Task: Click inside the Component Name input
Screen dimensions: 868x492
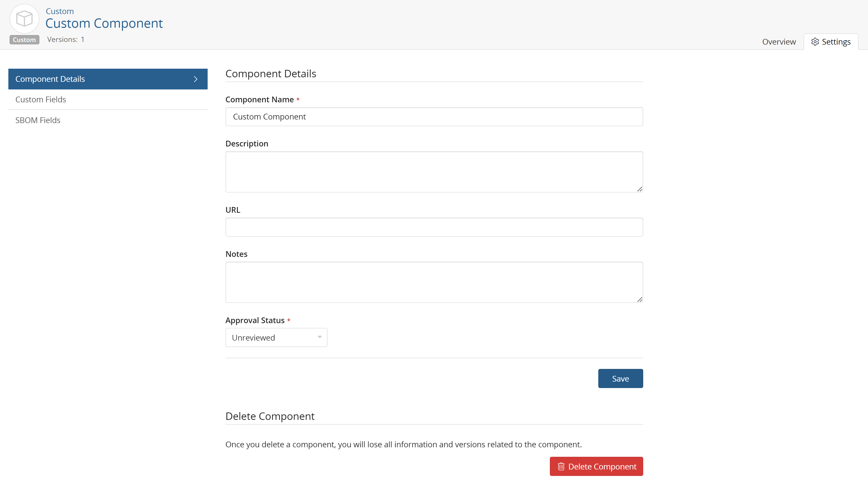Action: pyautogui.click(x=434, y=117)
